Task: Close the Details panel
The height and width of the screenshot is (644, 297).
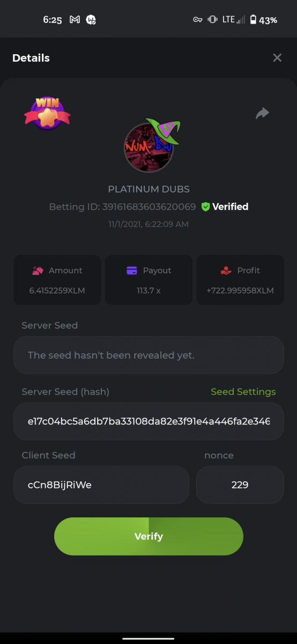Action: [277, 58]
